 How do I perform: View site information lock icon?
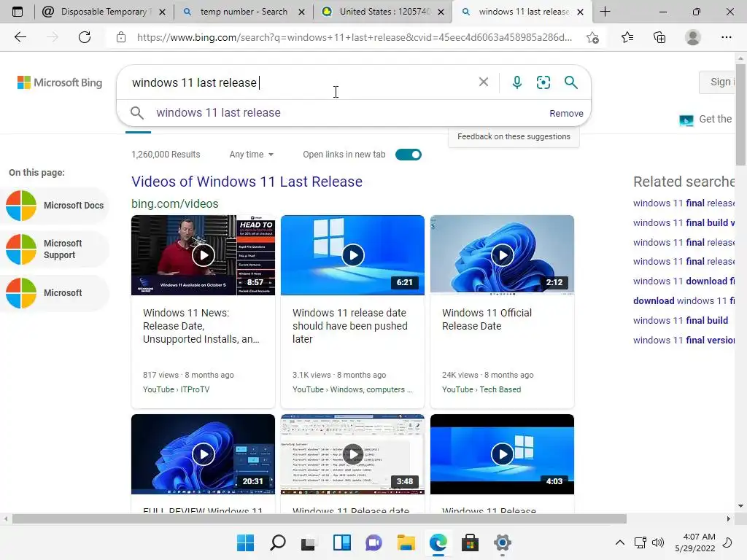coord(121,37)
